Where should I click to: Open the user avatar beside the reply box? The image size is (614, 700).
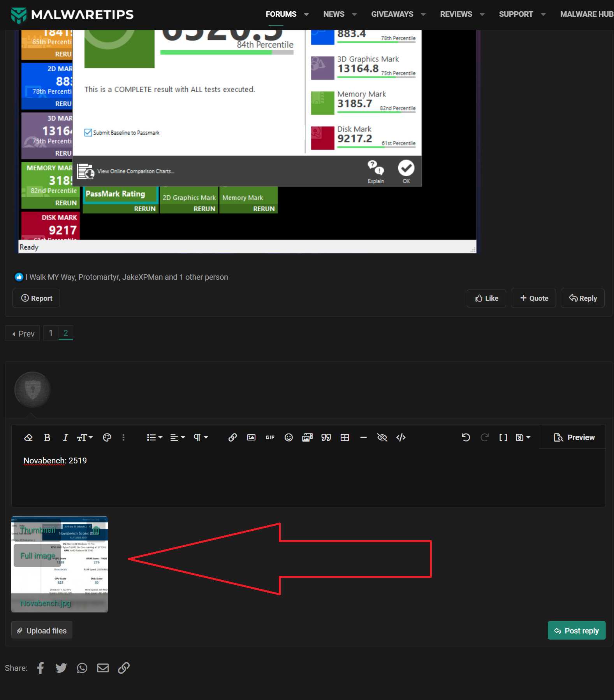coord(32,389)
